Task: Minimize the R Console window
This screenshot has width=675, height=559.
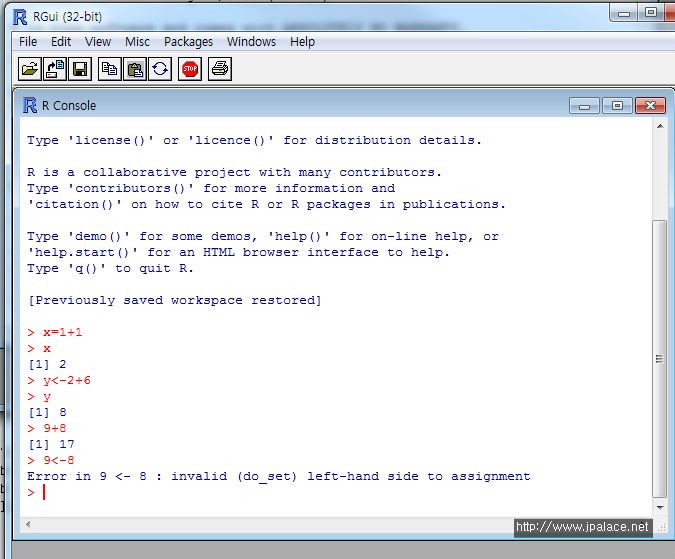Action: (584, 106)
